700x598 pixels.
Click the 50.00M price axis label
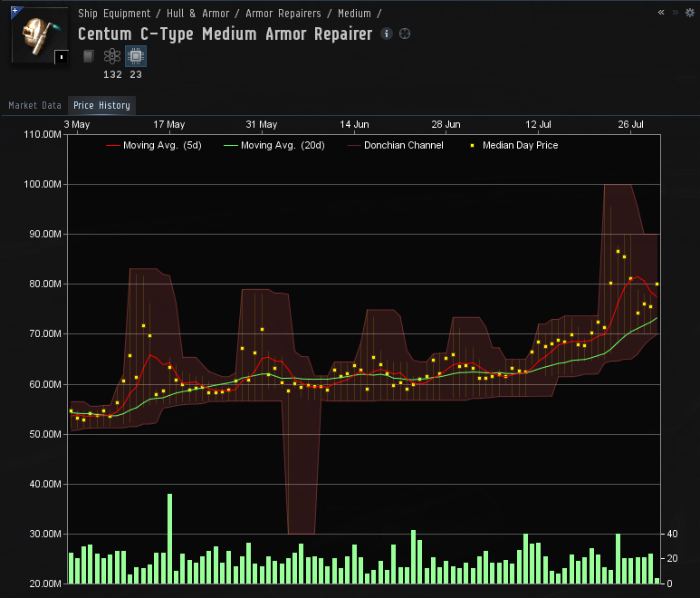point(44,435)
